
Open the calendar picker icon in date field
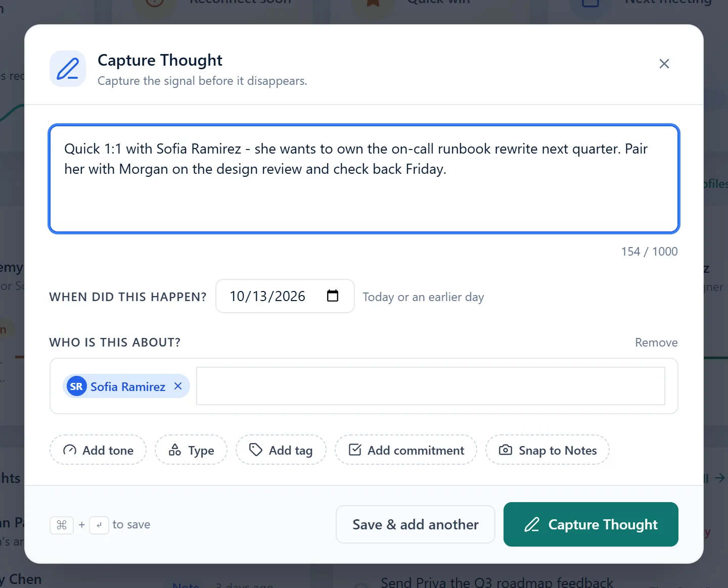tap(333, 296)
